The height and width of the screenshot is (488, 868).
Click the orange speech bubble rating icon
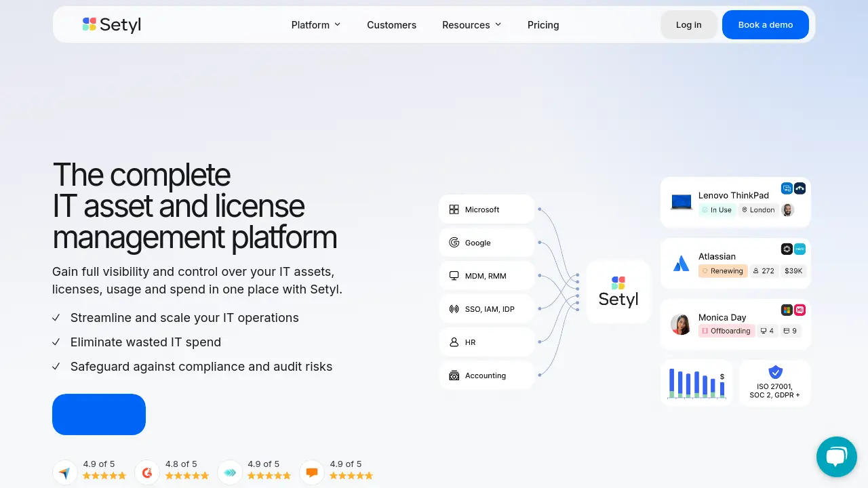pos(312,472)
